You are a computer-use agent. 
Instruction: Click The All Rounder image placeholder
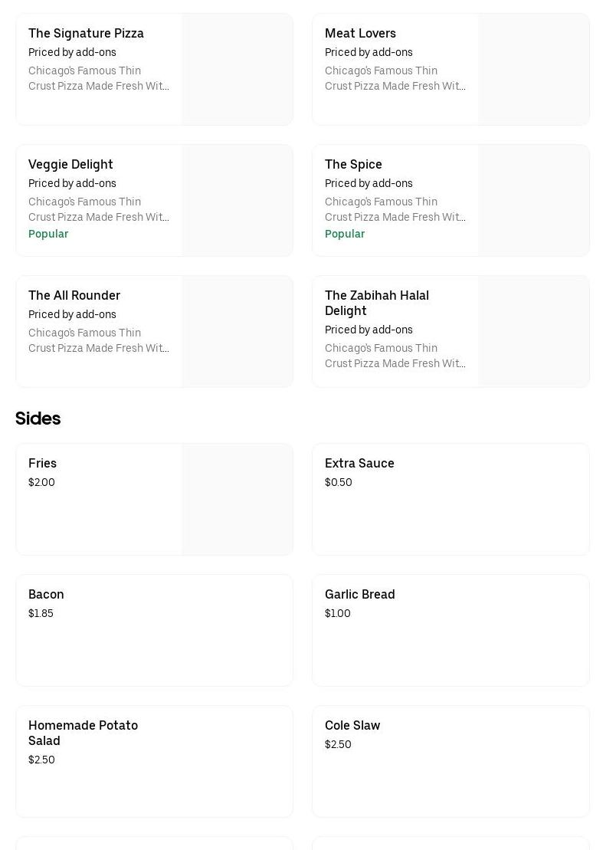pos(237,332)
